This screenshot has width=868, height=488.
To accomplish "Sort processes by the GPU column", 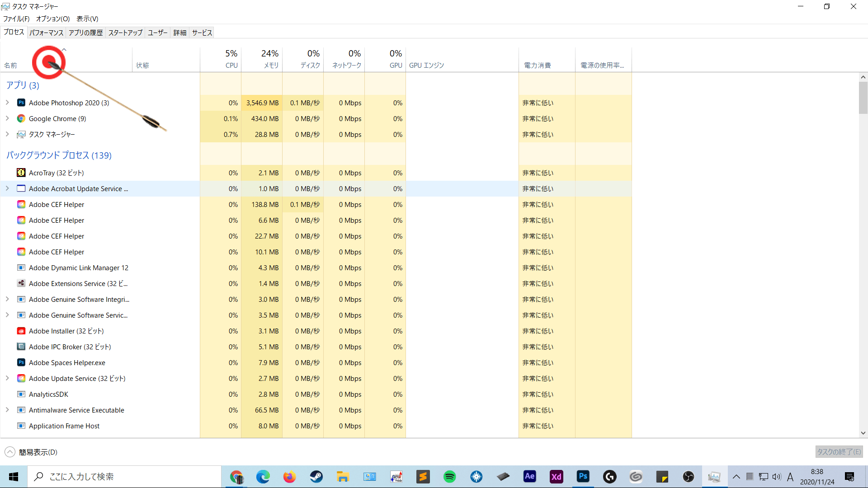I will (x=385, y=60).
